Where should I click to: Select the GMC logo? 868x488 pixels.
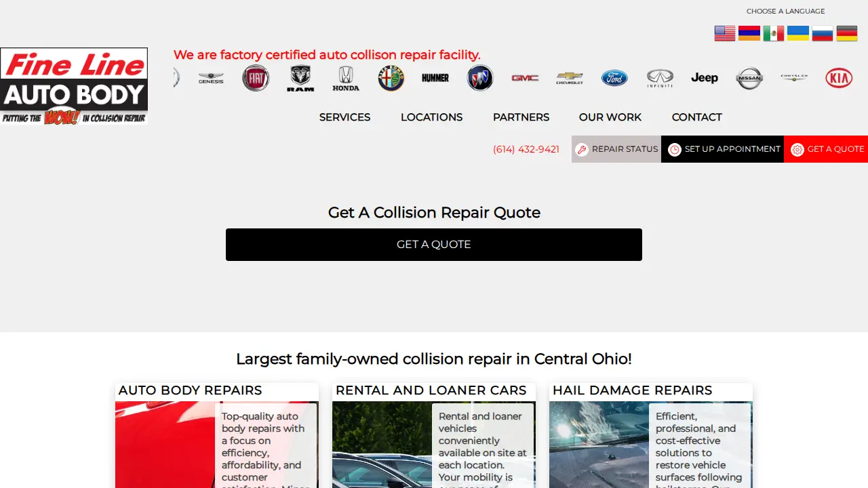click(525, 78)
